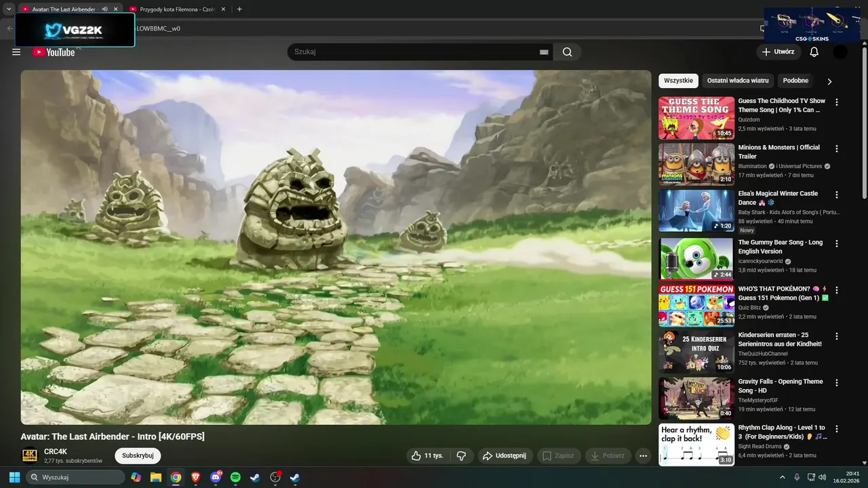
Task: Open Guess 151 Pokemon thumbnail
Action: pyautogui.click(x=696, y=306)
